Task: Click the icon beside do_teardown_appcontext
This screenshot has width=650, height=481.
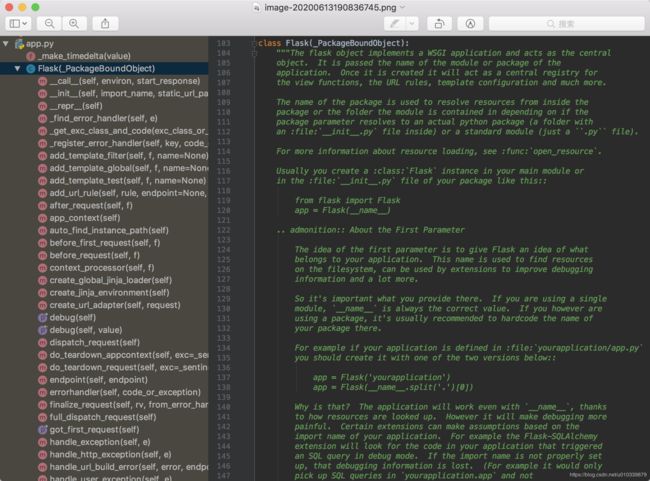Action: point(42,355)
